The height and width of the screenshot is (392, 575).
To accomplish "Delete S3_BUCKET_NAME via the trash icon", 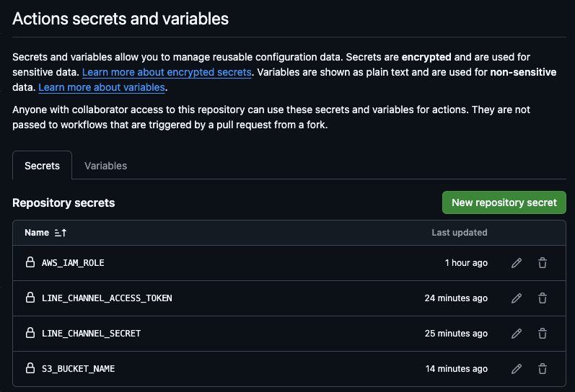I will 543,368.
